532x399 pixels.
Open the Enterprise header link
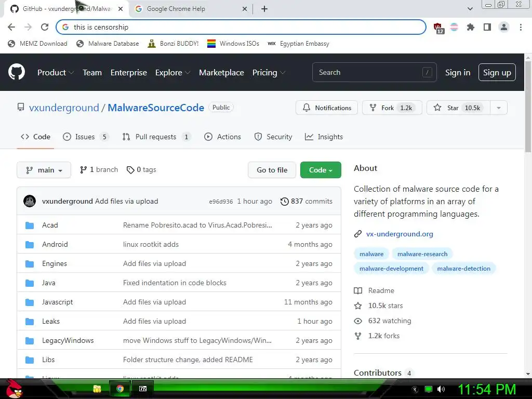[129, 72]
